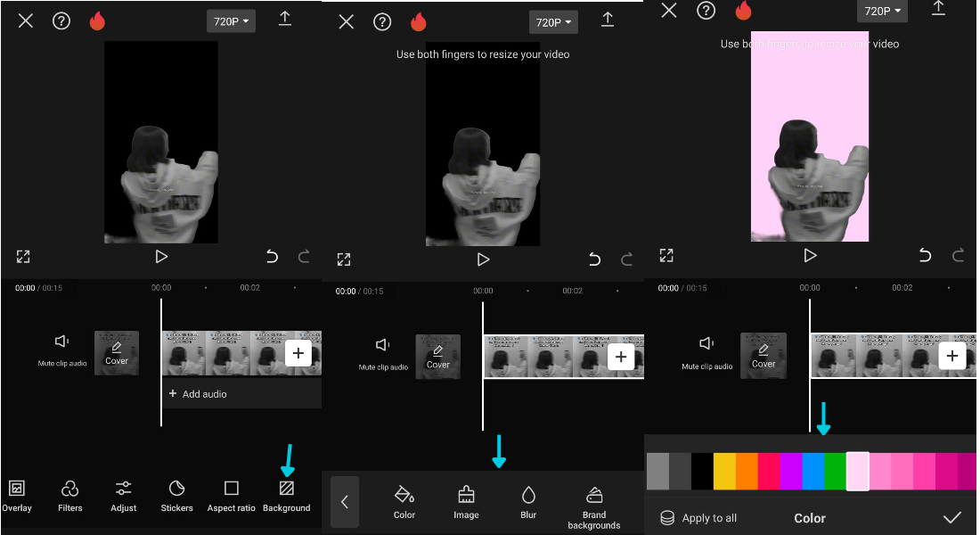Export video with upload icon in left panel
Viewport: 980px width, 535px height.
tap(285, 19)
